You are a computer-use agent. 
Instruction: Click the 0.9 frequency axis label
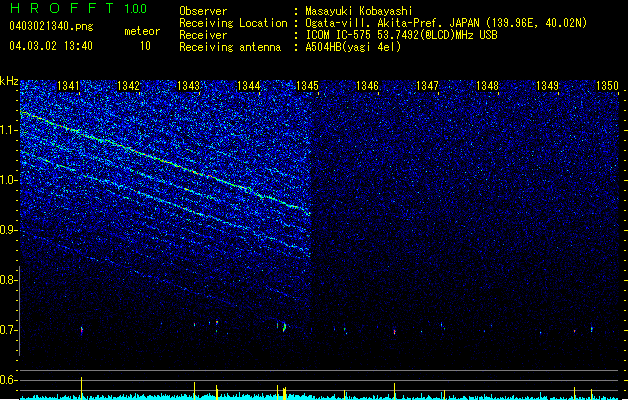pyautogui.click(x=8, y=230)
